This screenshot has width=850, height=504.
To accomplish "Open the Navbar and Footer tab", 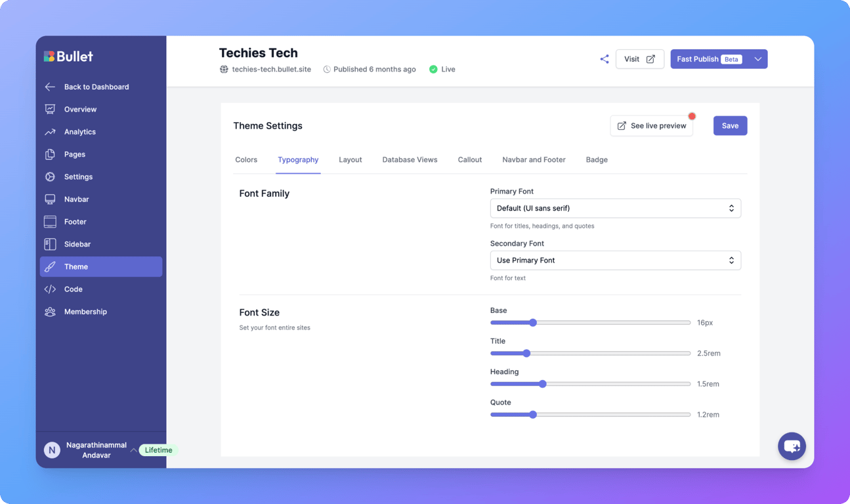I will point(534,159).
